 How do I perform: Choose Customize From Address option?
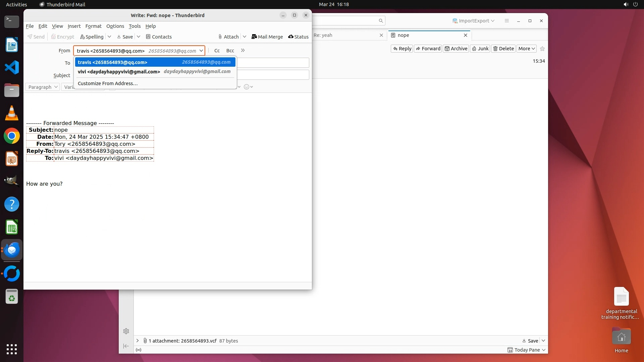click(108, 83)
